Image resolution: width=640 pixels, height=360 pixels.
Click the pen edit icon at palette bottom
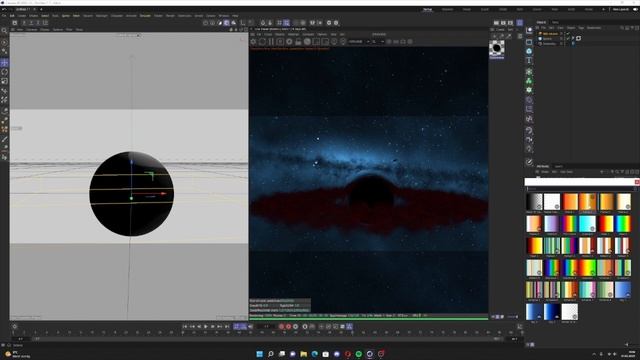529,162
